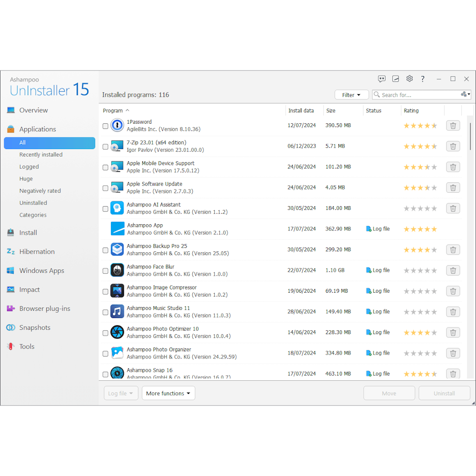The width and height of the screenshot is (476, 476).
Task: Click trash icon for Ashampoo Image Compressor
Action: (x=453, y=291)
